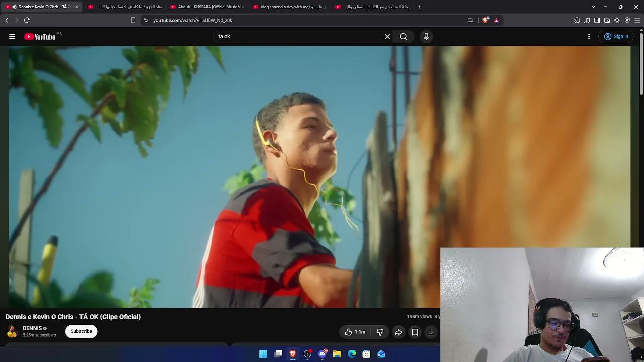View site information icon in address bar
644x362 pixels.
tap(146, 20)
